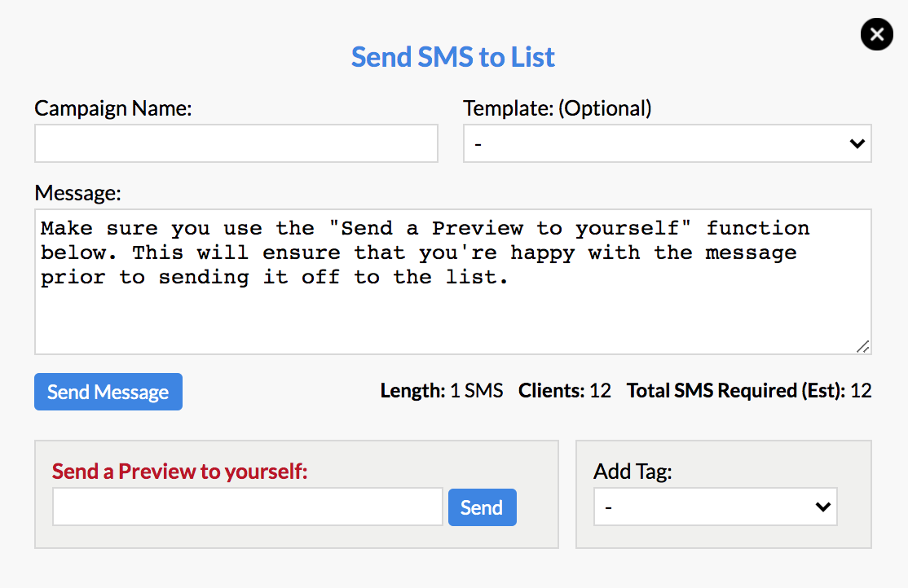Click the "Send SMS to List" heading
The height and width of the screenshot is (588, 908).
pyautogui.click(x=453, y=57)
